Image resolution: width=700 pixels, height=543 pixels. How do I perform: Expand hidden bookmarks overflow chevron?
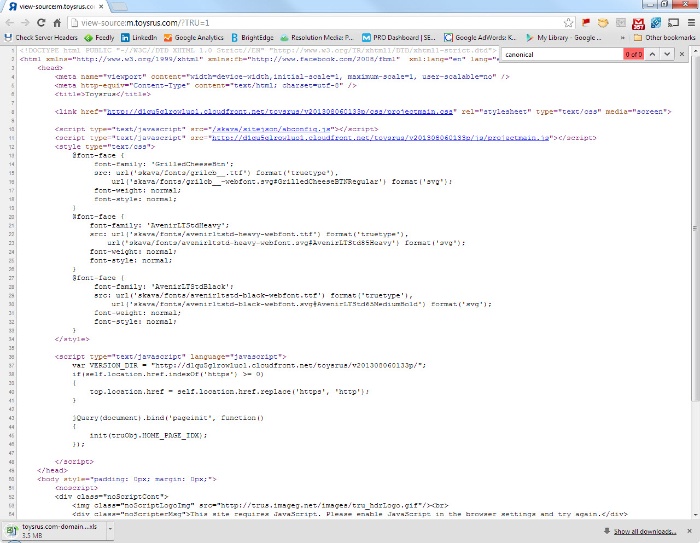[x=621, y=37]
